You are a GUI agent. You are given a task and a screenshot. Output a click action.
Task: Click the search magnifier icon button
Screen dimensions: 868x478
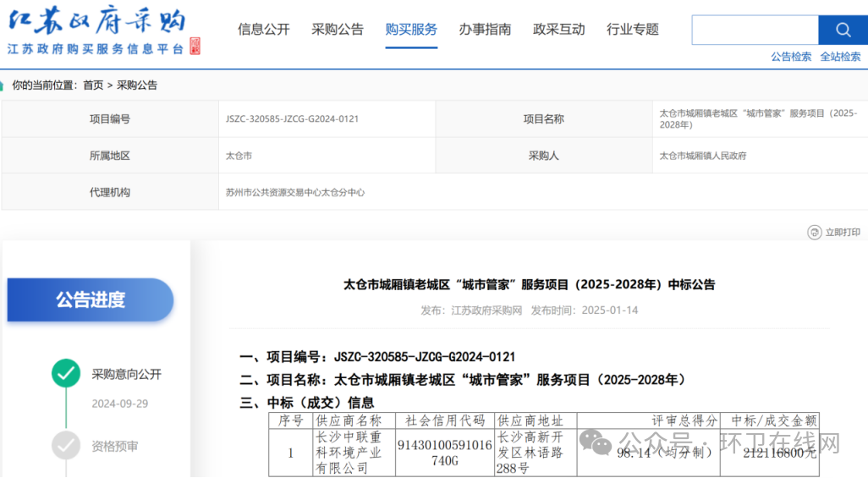(x=843, y=30)
